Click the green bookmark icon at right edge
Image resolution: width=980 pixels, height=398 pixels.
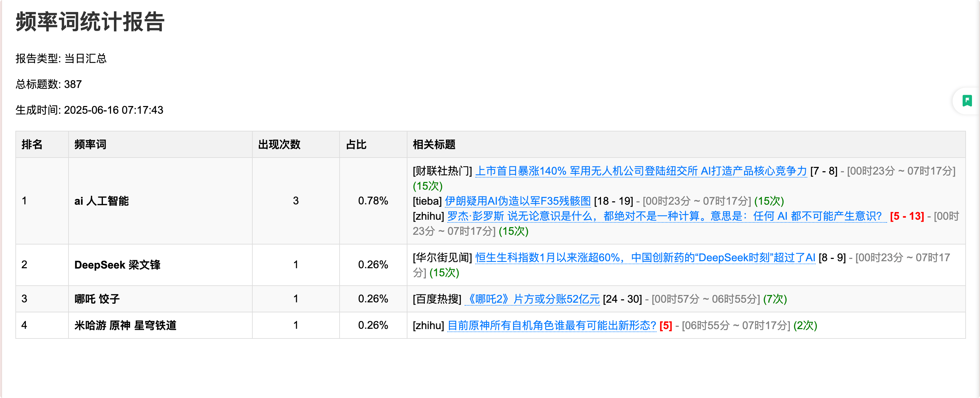(967, 101)
